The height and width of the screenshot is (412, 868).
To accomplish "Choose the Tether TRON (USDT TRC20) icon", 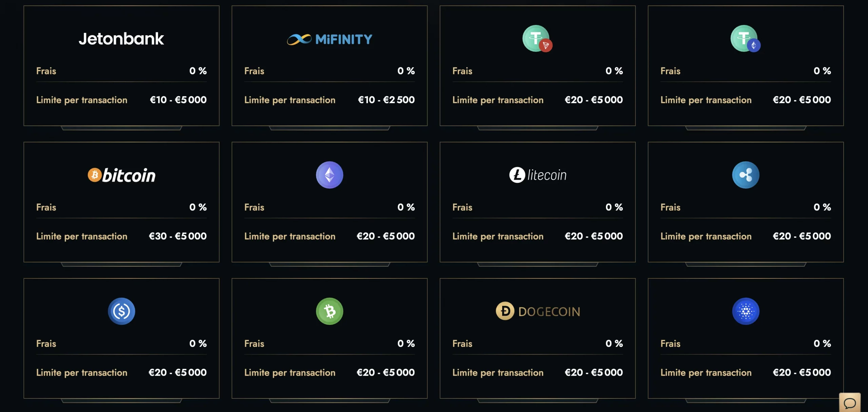I will [x=537, y=39].
